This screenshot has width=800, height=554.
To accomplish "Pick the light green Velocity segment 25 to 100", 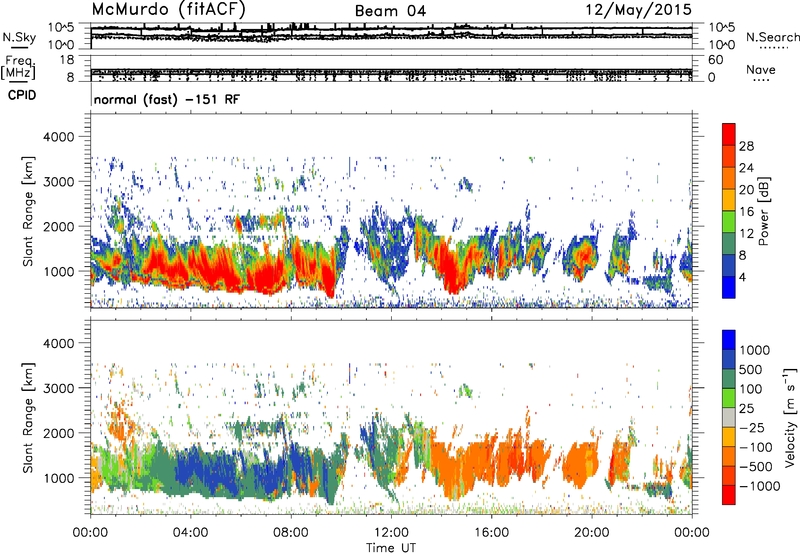I will point(729,398).
